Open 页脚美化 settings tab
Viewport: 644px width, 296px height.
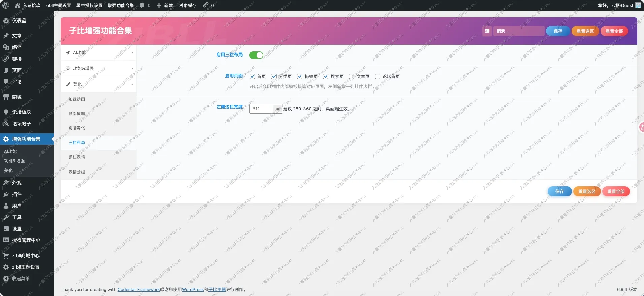(99, 128)
